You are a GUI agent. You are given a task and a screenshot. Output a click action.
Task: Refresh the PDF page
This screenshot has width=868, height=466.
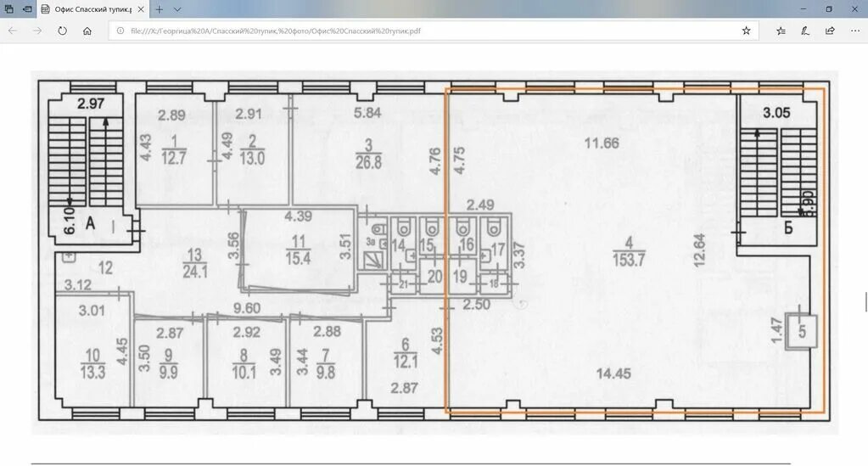tap(62, 31)
